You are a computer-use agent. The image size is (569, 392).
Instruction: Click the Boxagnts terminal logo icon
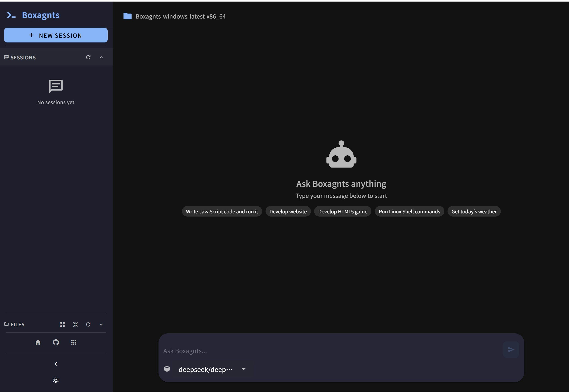(11, 15)
